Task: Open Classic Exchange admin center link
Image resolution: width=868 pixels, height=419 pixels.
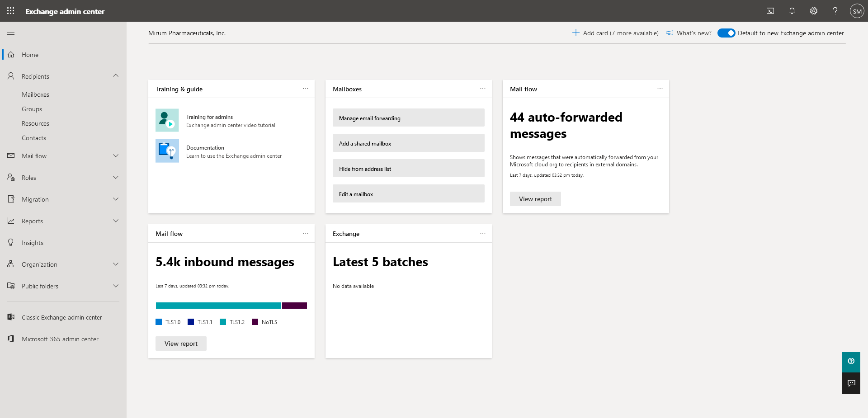Action: tap(62, 317)
